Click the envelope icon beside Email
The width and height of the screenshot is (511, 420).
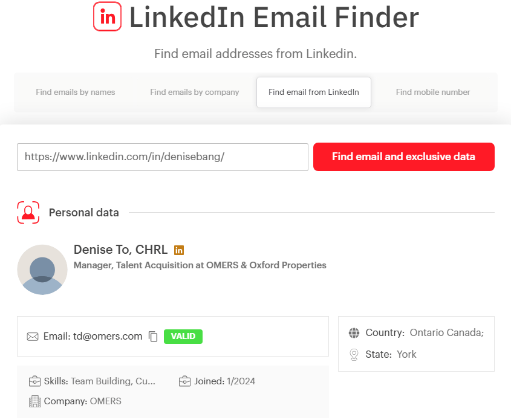[x=33, y=337]
